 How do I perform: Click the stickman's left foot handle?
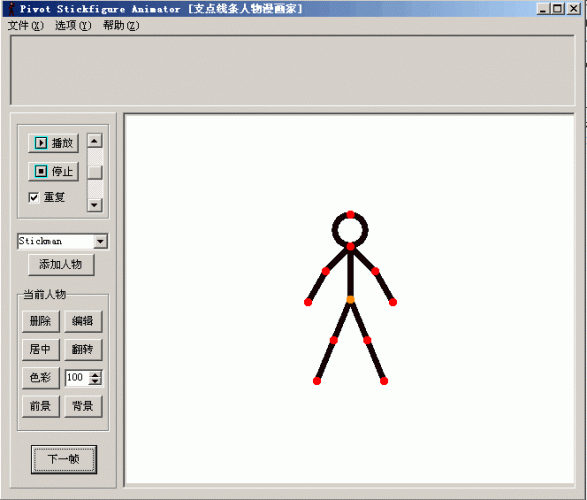coord(317,381)
